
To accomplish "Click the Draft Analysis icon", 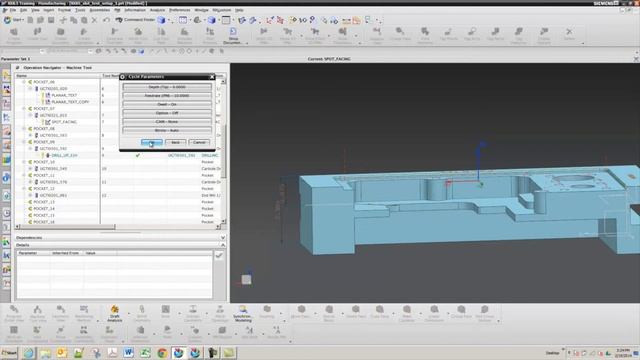I will [x=115, y=313].
